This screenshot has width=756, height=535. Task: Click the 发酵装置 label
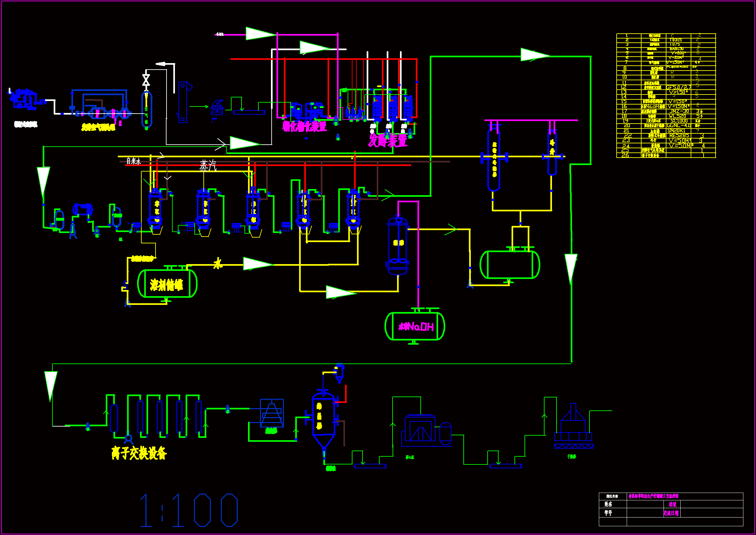(x=388, y=141)
